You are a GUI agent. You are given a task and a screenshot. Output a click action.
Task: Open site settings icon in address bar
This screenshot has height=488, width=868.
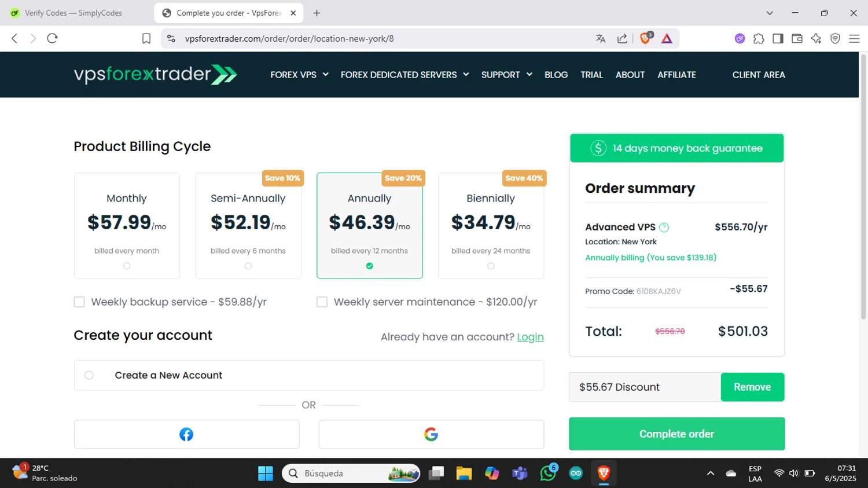(171, 38)
